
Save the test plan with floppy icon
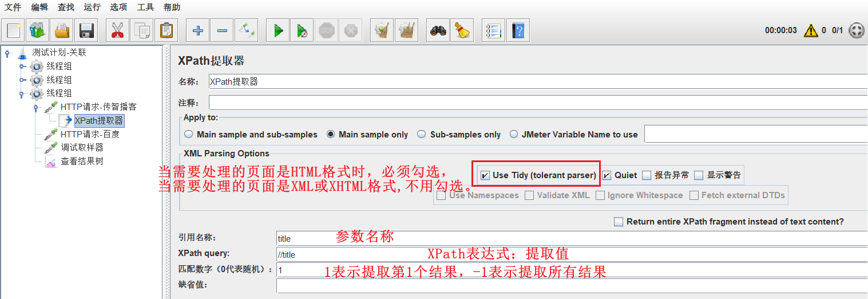pyautogui.click(x=86, y=30)
